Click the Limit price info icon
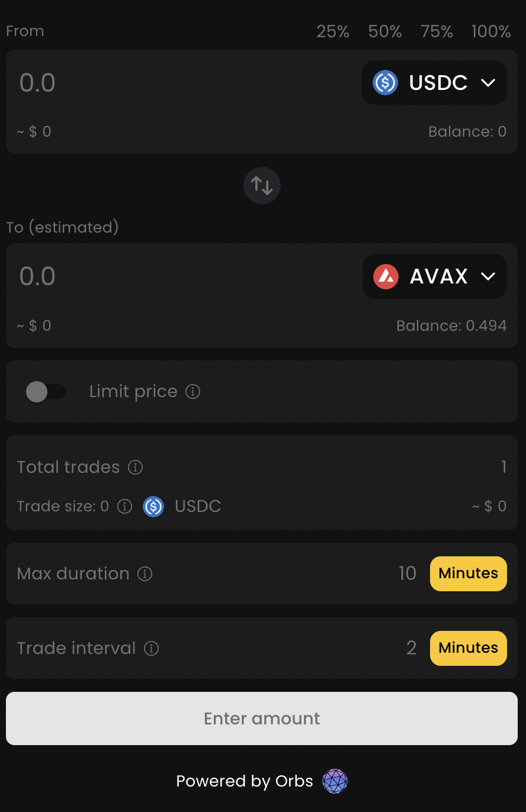Viewport: 526px width, 812px height. 193,391
